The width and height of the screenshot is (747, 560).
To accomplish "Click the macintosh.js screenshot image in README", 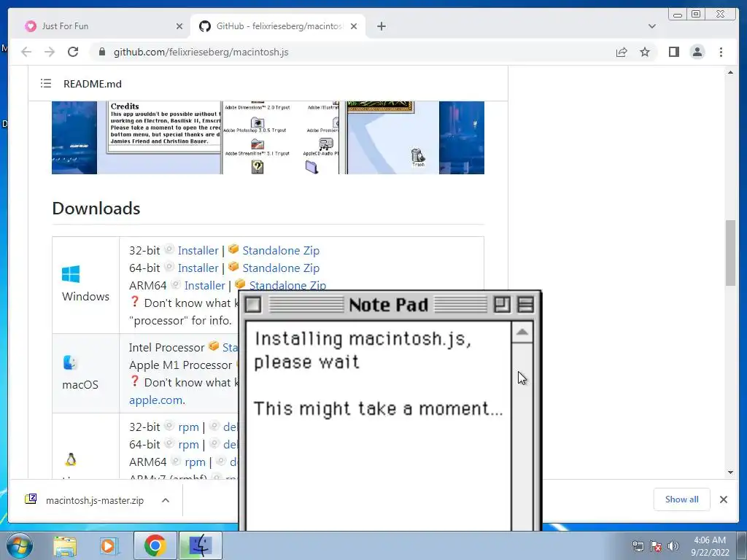I will pos(268,138).
